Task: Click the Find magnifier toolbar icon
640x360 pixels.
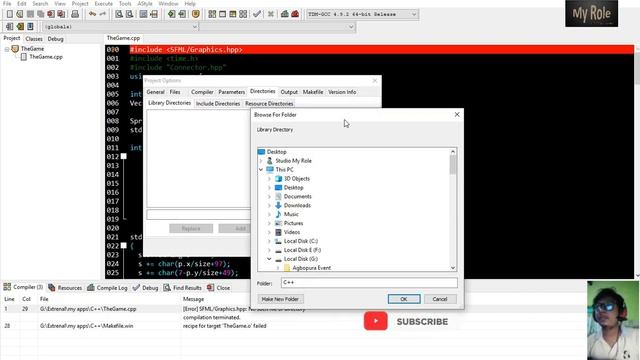Action: point(119,14)
